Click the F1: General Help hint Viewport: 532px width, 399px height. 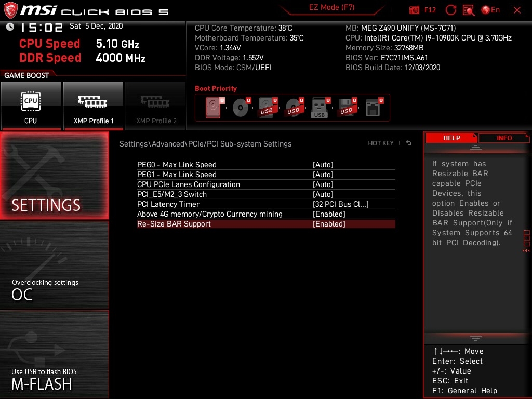[464, 391]
